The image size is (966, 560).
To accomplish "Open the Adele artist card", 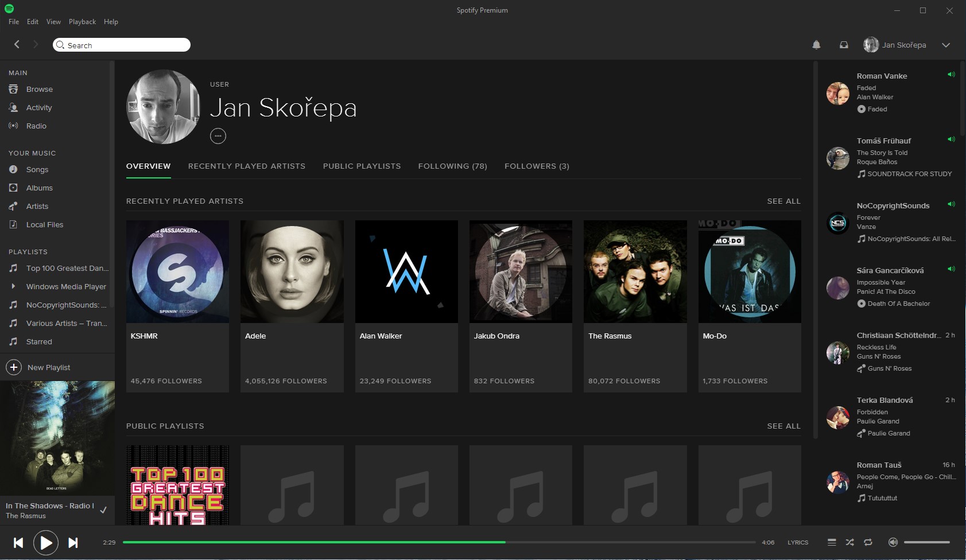I will pyautogui.click(x=292, y=306).
